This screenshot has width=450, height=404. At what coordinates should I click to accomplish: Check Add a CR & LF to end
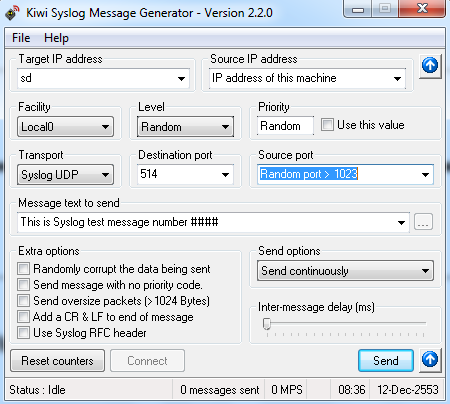point(23,317)
